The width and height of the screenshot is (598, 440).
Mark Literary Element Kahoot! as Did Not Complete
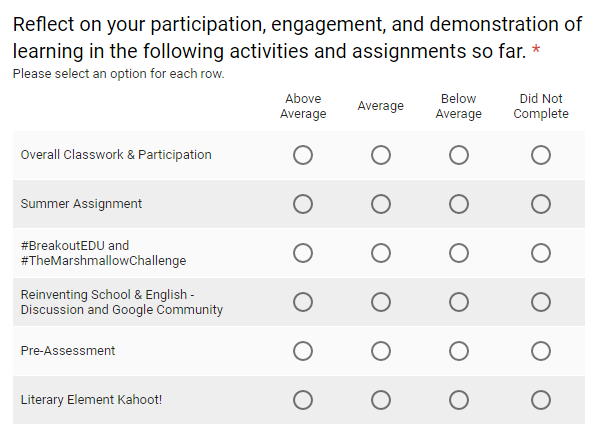pos(541,400)
